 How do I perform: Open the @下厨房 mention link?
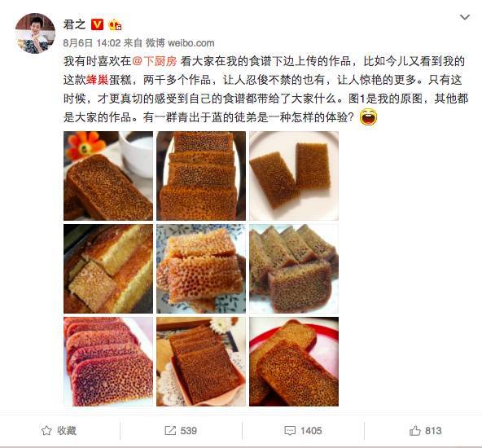pyautogui.click(x=155, y=61)
